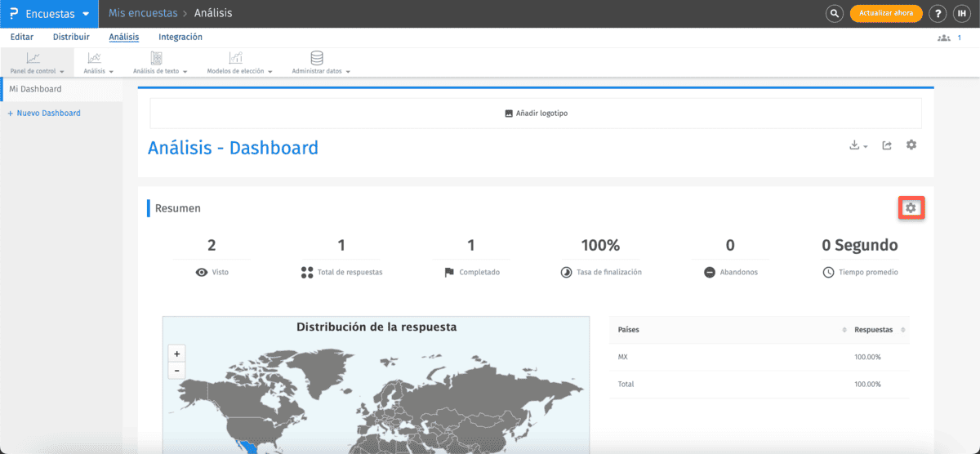This screenshot has height=454, width=980.
Task: Click the Análisis breadcrumb text
Action: tap(213, 13)
